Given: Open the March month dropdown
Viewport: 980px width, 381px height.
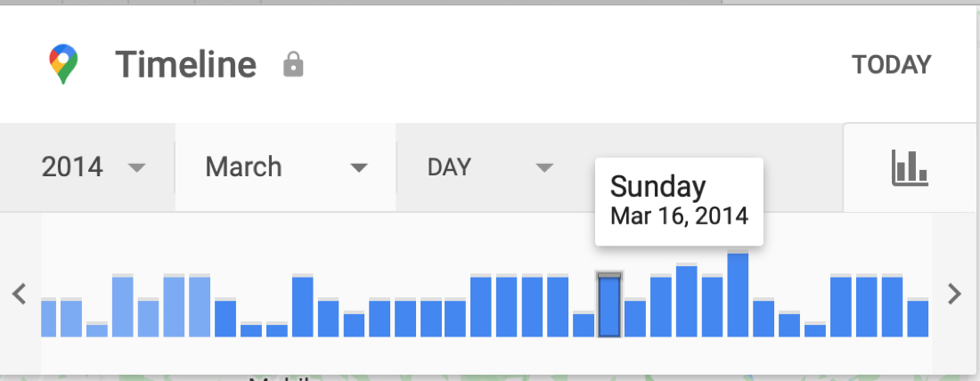Looking at the screenshot, I should pos(286,166).
